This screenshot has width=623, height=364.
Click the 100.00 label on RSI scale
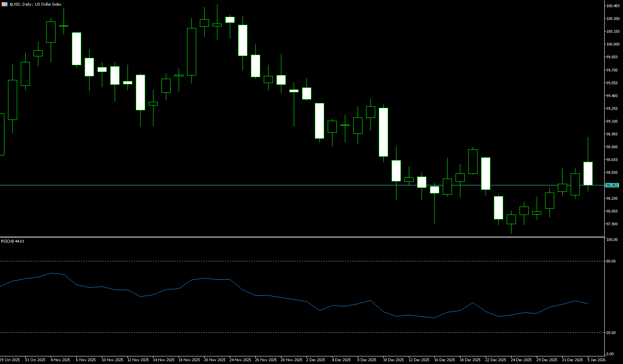tap(612, 240)
